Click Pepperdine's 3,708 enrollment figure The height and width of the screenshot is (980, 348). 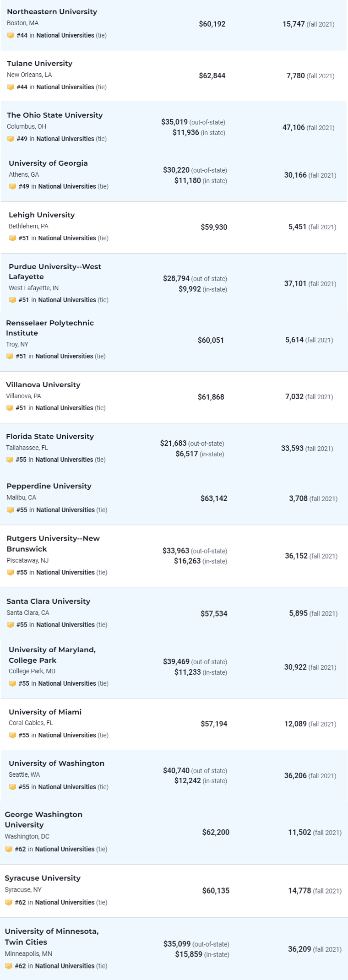tap(298, 498)
